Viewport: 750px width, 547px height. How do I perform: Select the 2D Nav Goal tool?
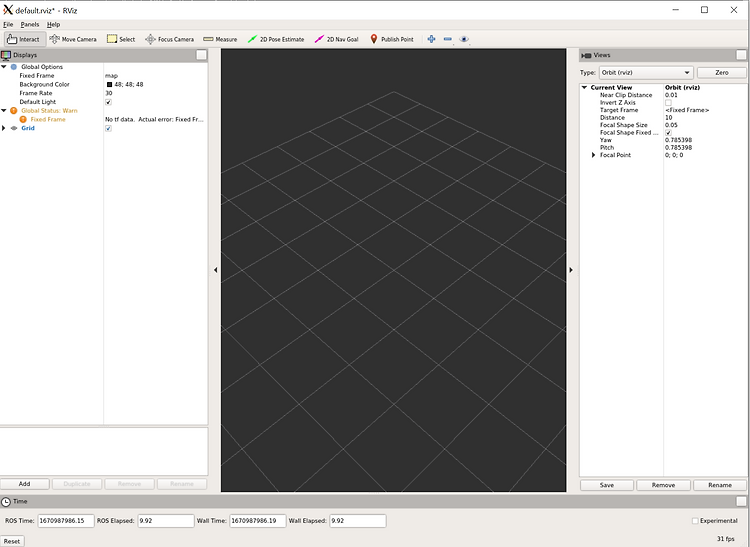(x=336, y=39)
